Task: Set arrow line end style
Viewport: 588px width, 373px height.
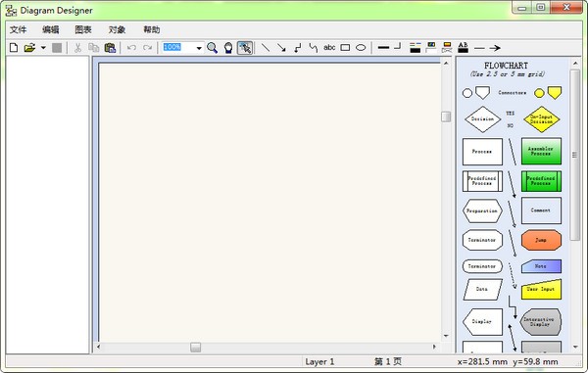Action: [x=495, y=48]
